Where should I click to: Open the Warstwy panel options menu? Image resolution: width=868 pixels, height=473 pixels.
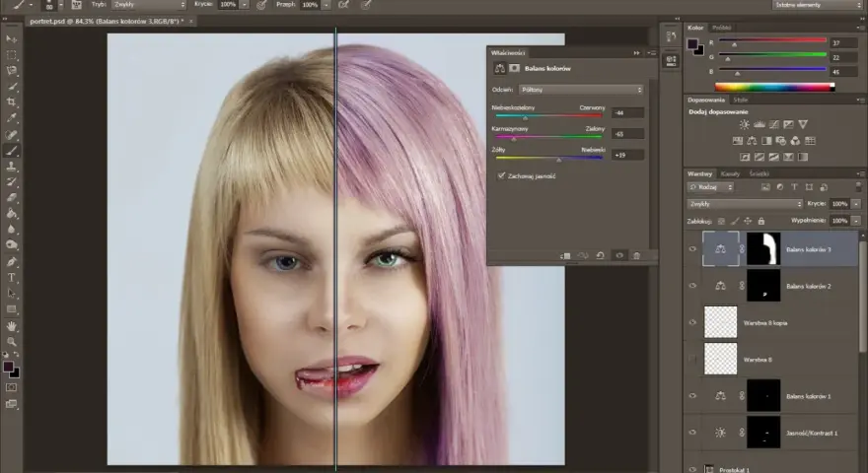click(x=860, y=173)
